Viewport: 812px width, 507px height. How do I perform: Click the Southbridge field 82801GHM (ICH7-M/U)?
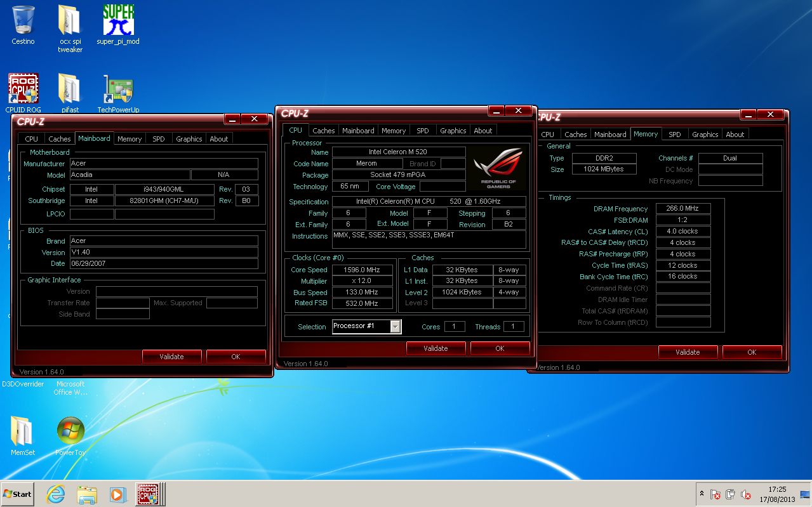coord(164,201)
